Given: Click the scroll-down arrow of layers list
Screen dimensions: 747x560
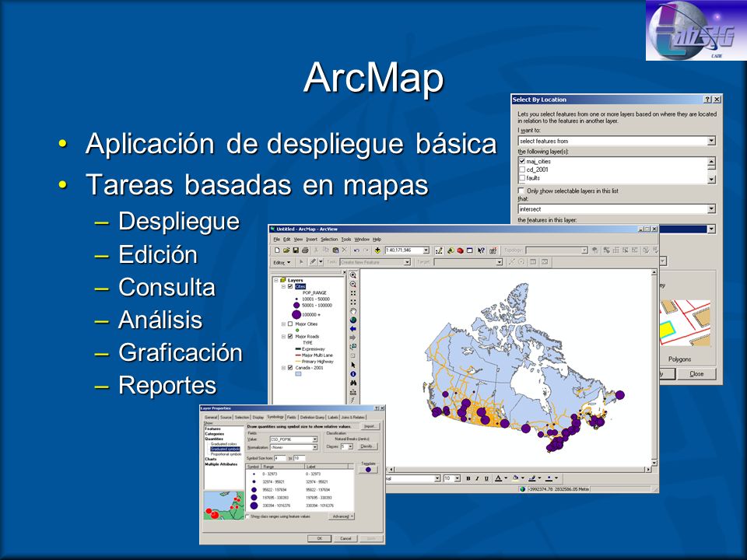Looking at the screenshot, I should [x=711, y=180].
